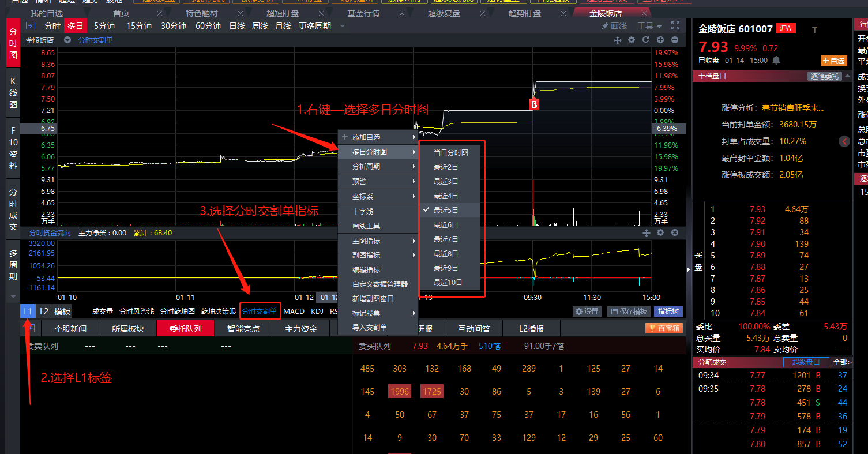Select 当日分时图 in the submenu
The height and width of the screenshot is (454, 868).
click(450, 152)
